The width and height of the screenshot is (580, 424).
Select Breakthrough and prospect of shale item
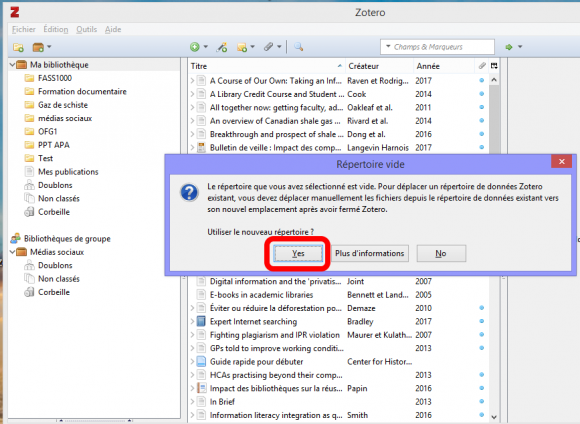click(338, 134)
